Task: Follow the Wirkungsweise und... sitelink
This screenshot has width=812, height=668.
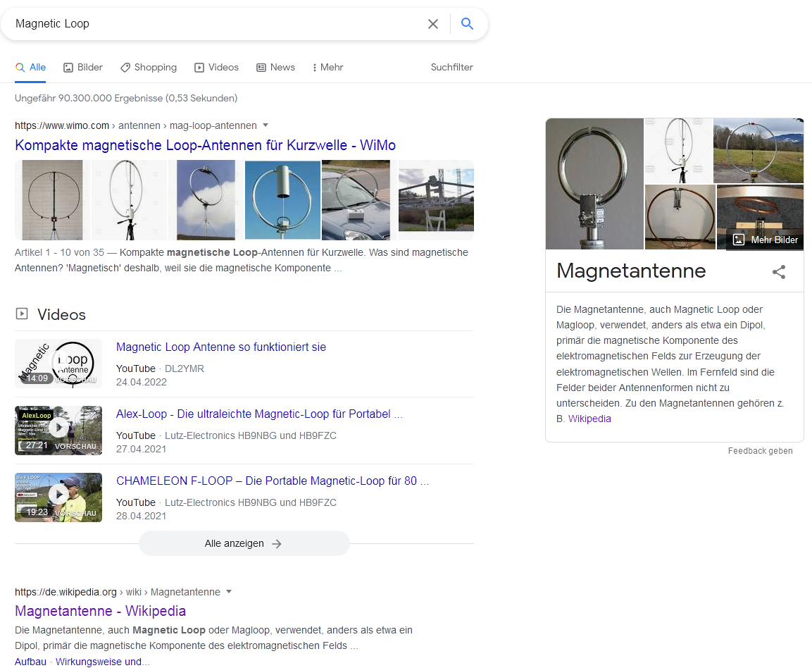Action: 103,662
